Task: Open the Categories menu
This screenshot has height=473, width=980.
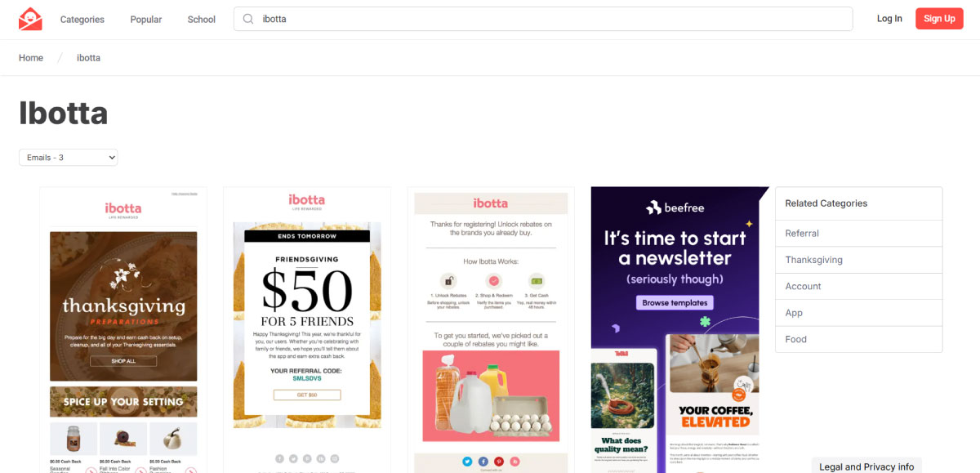Action: pos(82,19)
